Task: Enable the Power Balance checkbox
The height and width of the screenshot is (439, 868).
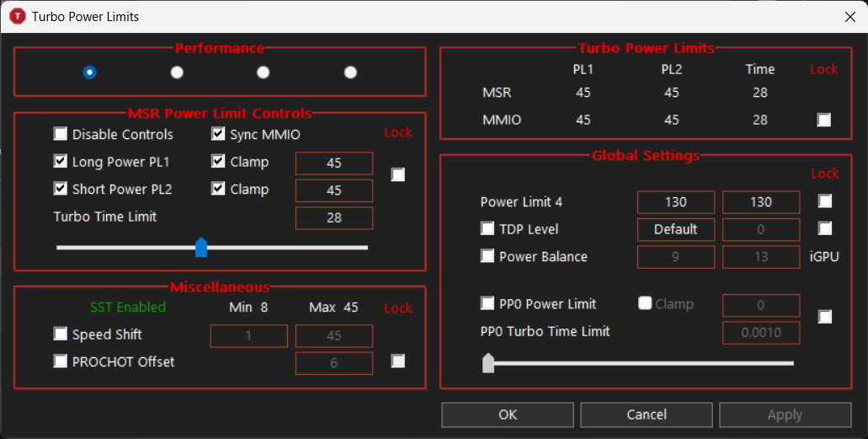Action: point(487,256)
